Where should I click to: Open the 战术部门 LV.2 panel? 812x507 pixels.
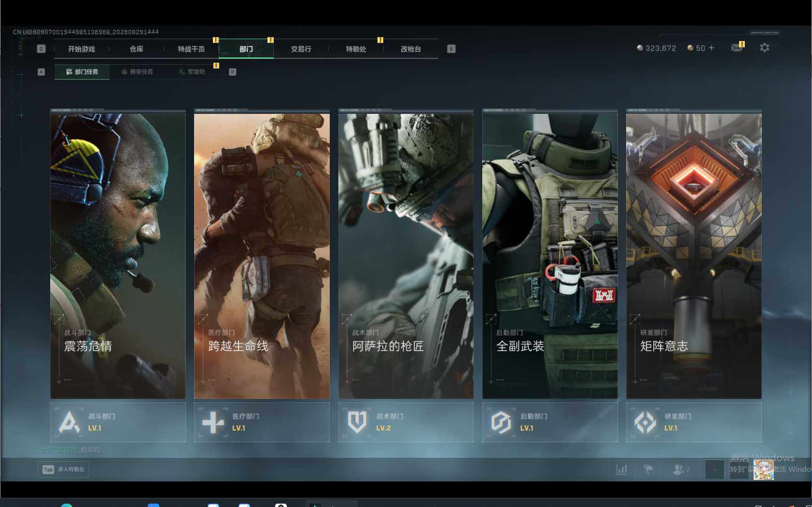click(406, 422)
